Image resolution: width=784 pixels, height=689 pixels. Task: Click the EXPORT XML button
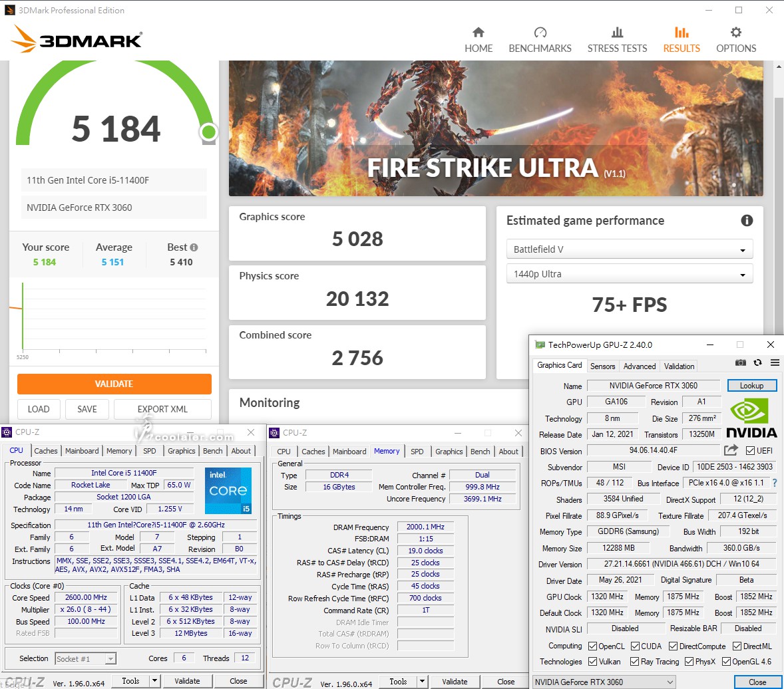tap(162, 409)
